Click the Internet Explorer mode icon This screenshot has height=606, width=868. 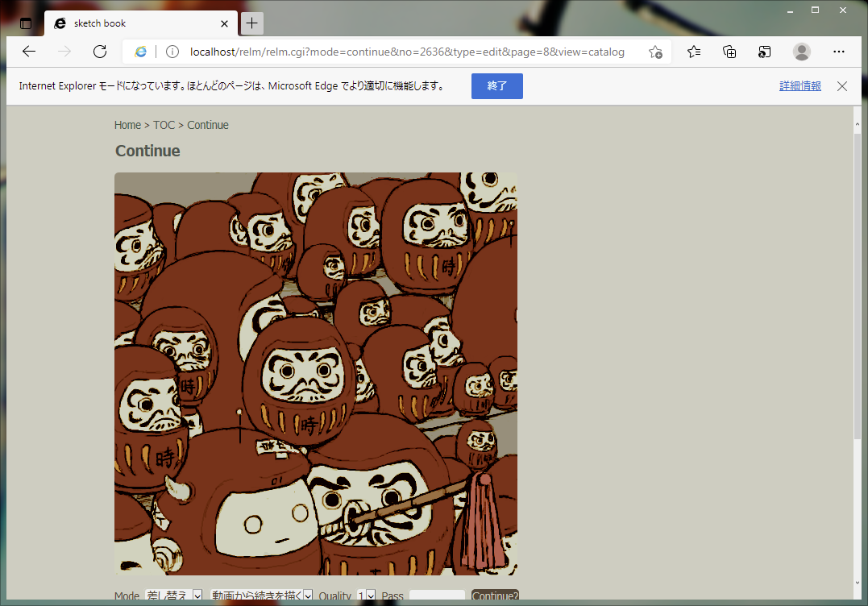(140, 52)
